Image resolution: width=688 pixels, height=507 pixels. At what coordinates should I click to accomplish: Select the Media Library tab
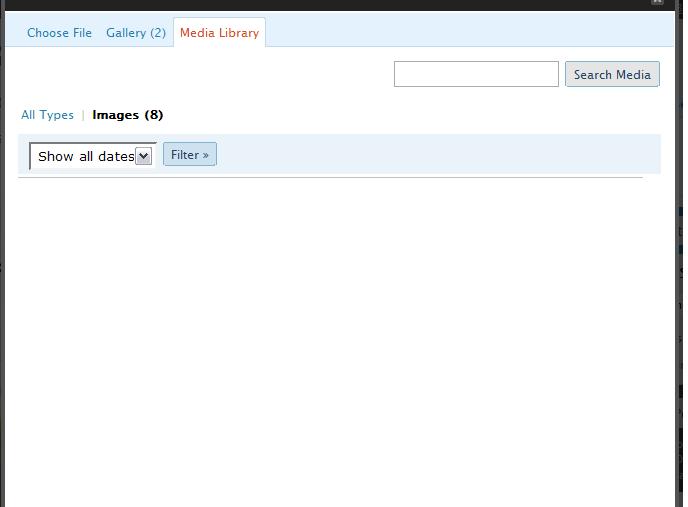(x=219, y=32)
